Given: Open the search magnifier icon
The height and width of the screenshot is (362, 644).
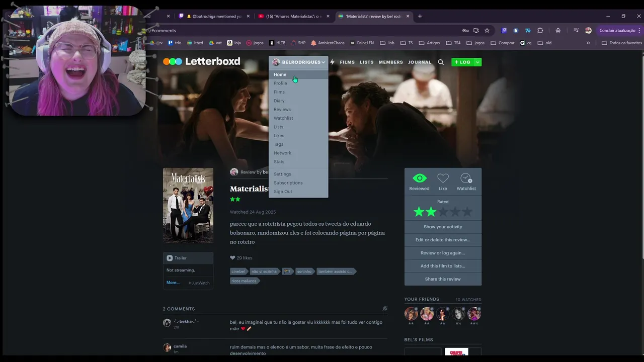Looking at the screenshot, I should pyautogui.click(x=441, y=62).
